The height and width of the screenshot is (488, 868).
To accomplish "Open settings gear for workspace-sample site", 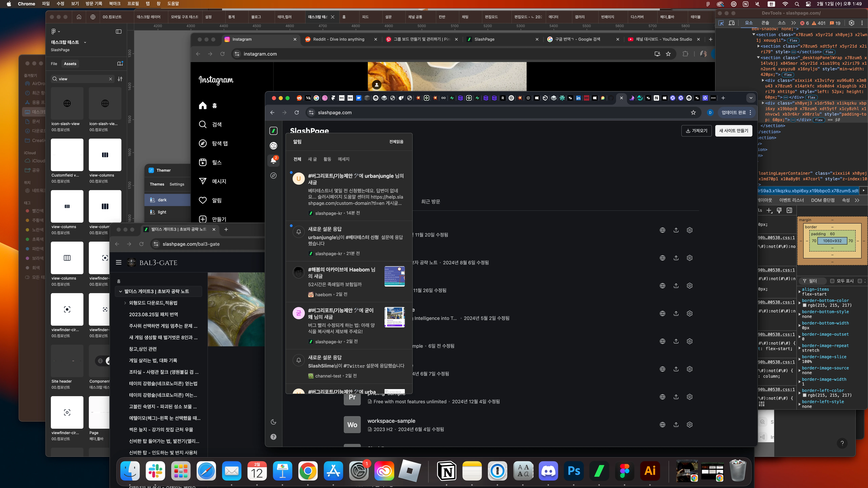I will tap(689, 425).
